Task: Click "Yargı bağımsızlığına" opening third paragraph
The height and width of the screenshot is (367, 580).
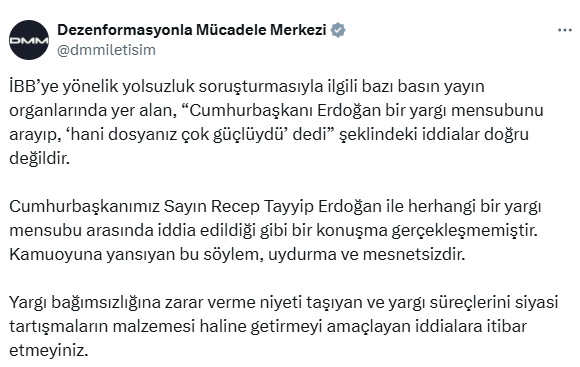Action: coord(84,303)
